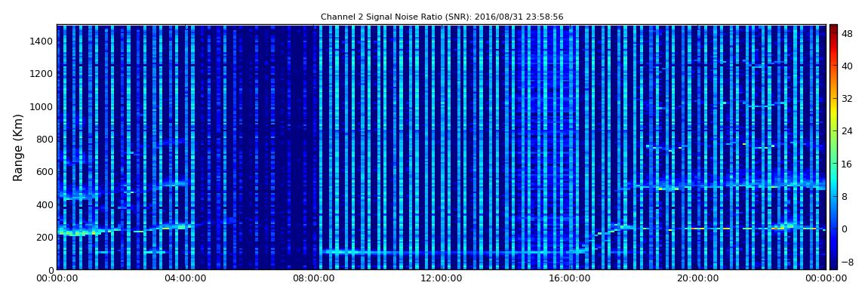Screen dimensions: 868x307
Task: Click the Range (Km) y-axis label
Action: point(18,148)
